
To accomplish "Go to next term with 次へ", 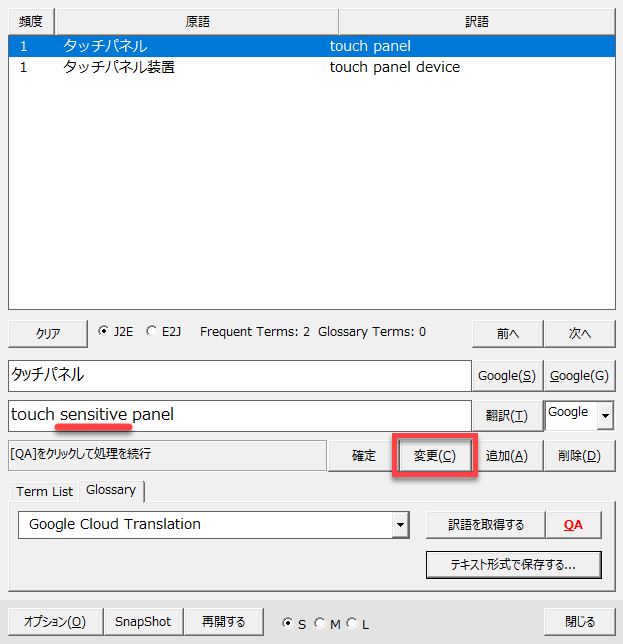I will 579,333.
